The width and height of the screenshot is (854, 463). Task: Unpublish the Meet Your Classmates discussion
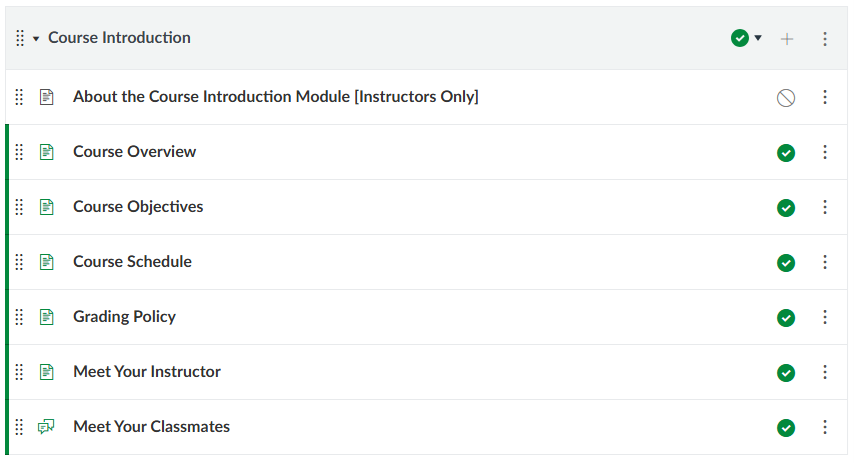786,427
